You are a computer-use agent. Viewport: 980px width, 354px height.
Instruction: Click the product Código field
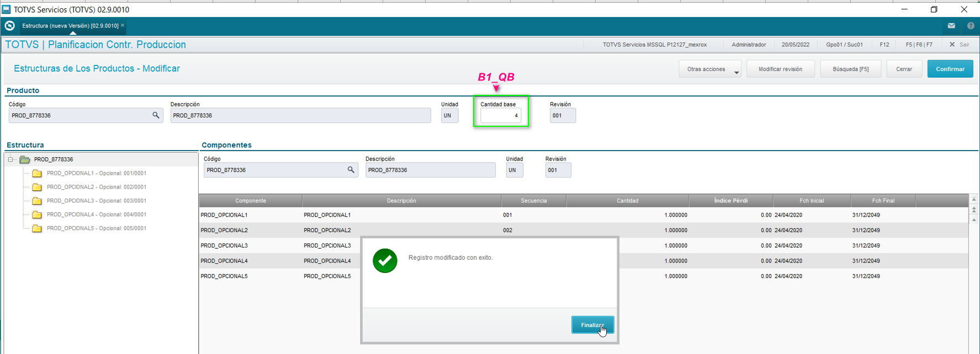click(x=86, y=115)
